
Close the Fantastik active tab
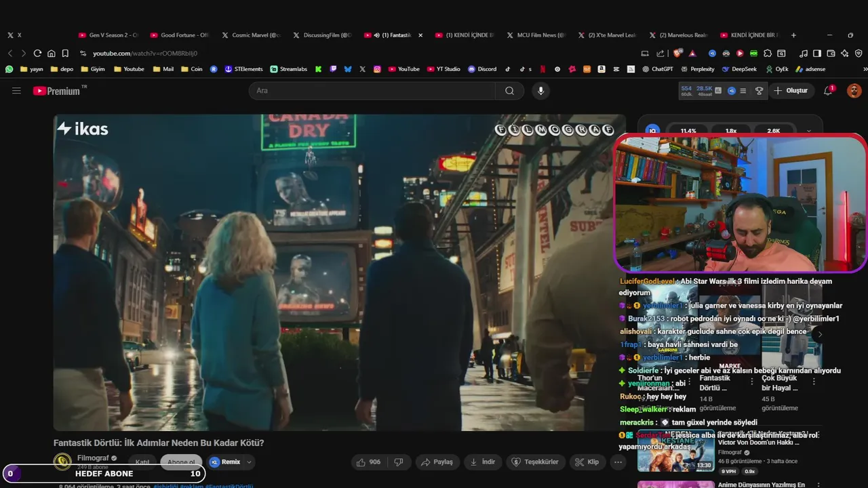(x=420, y=35)
